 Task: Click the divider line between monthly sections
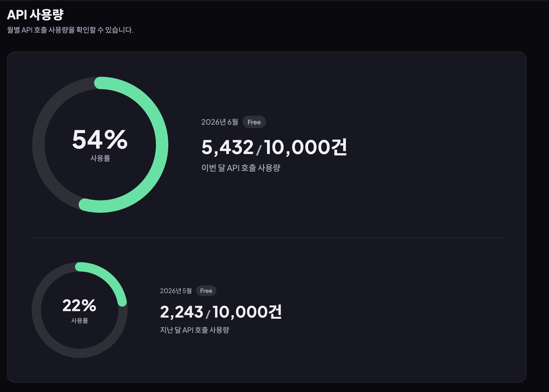267,238
